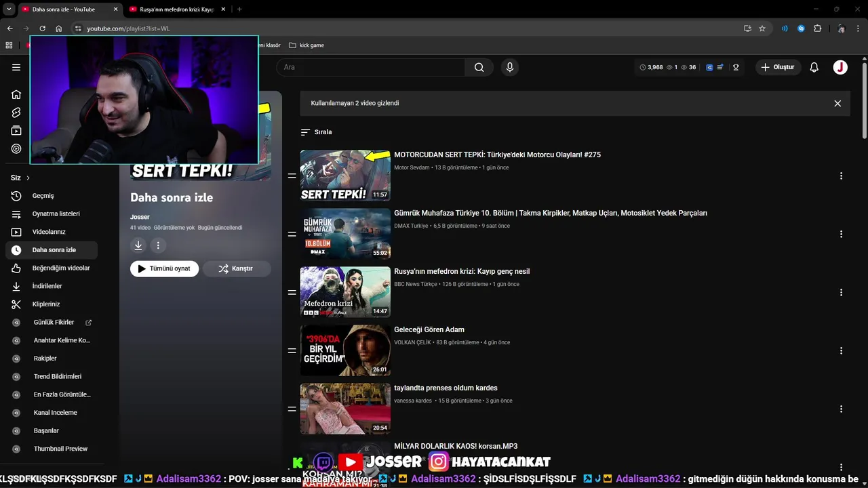Open the Sırala sort dropdown
The height and width of the screenshot is (488, 868).
(316, 132)
